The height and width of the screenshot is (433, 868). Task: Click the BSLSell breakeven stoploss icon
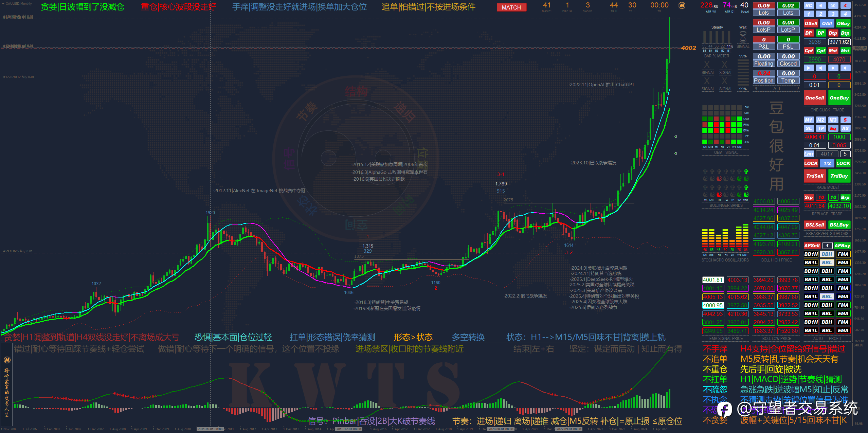pos(814,225)
